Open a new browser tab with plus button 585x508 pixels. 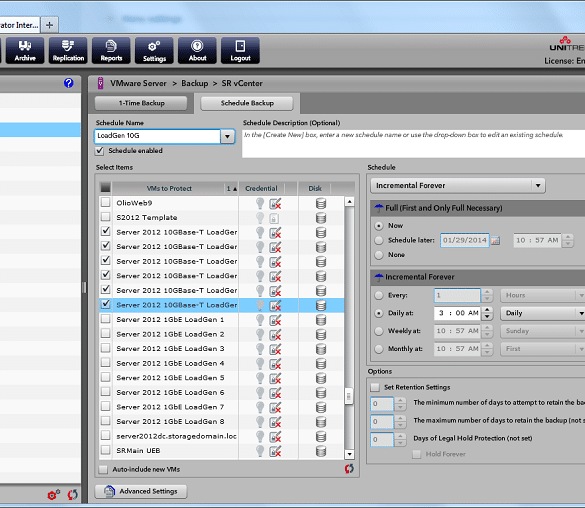coord(49,25)
